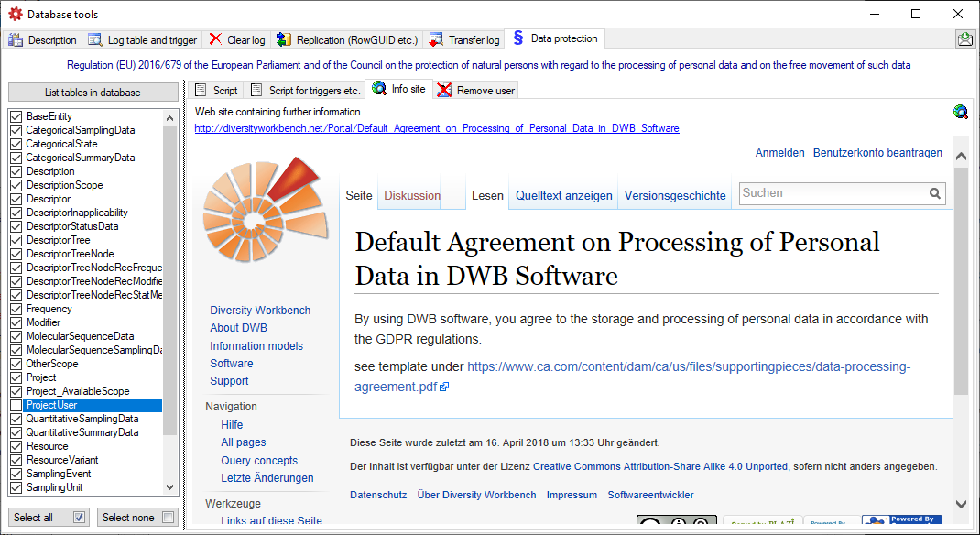Click the Anmelden link

[780, 153]
